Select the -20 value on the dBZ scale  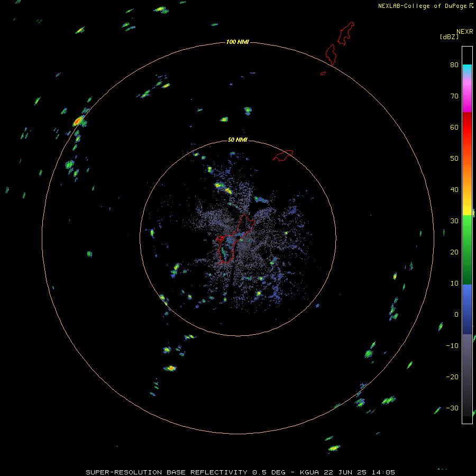[452, 377]
